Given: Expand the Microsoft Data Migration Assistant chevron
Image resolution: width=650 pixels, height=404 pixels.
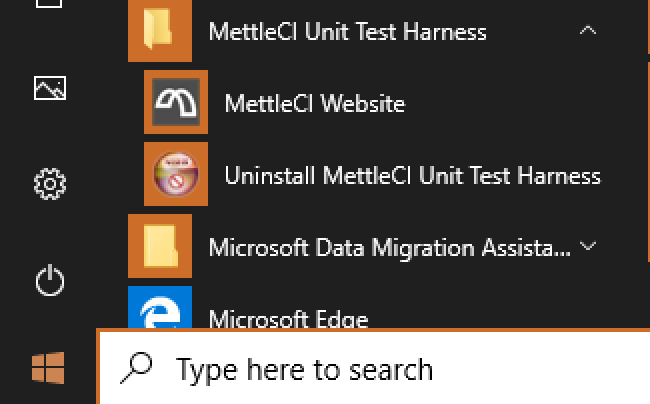Looking at the screenshot, I should pos(588,246).
